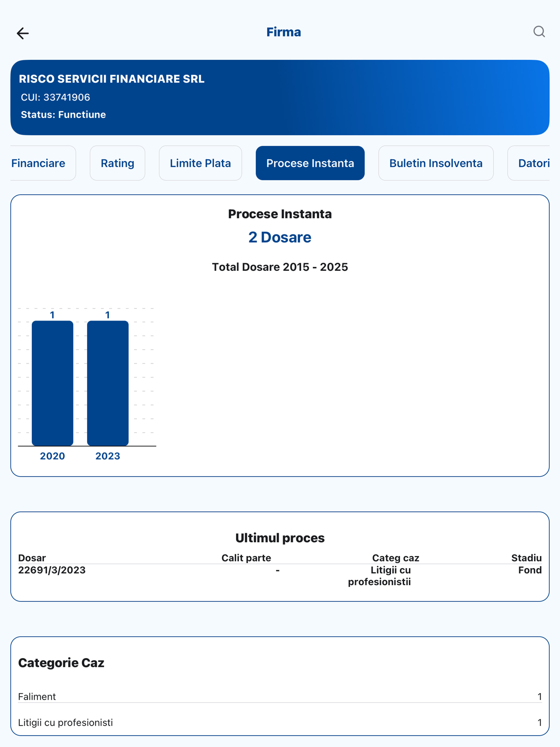Select the Limite Plata tab

(200, 163)
